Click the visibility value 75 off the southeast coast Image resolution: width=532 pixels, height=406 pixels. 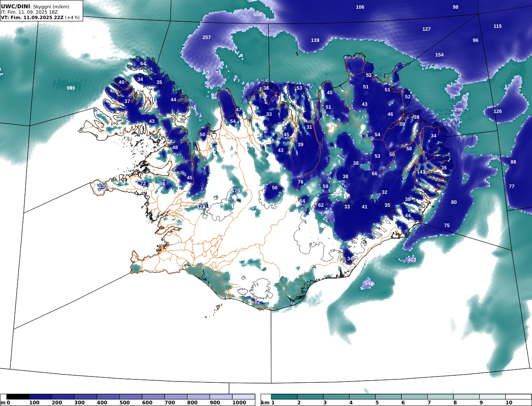tap(447, 225)
